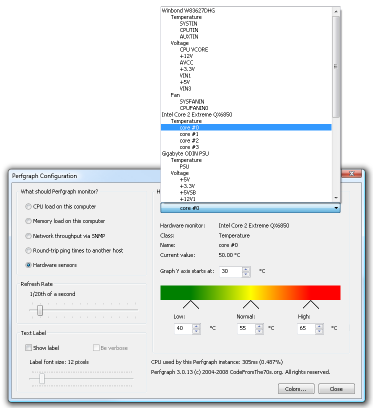Select highlighted core #0 in list

tap(246, 128)
